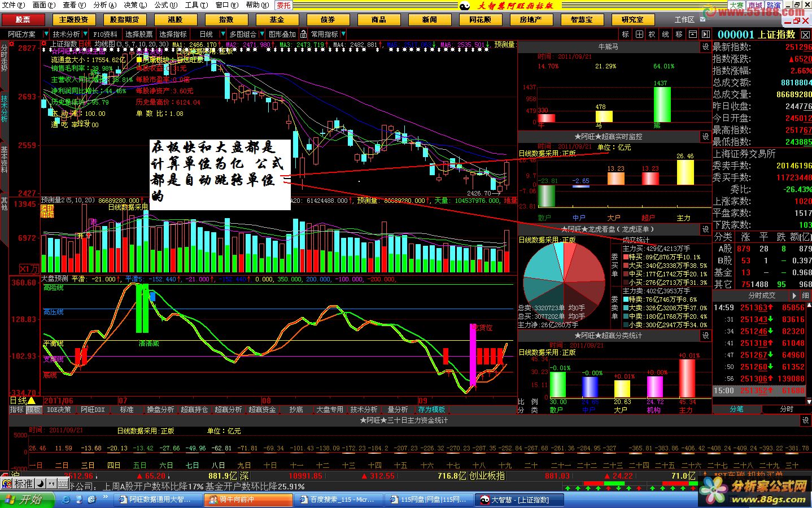
Task: Click 选择股票 toolbar item
Action: (139, 34)
